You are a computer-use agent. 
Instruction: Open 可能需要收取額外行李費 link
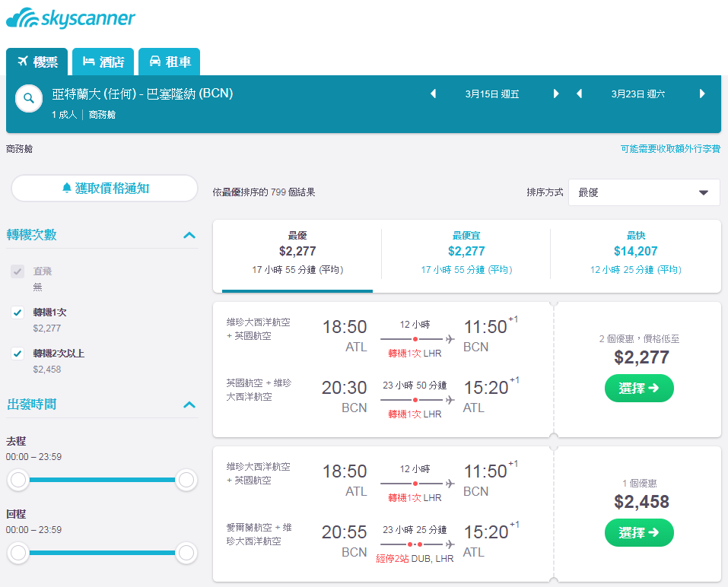[x=670, y=148]
